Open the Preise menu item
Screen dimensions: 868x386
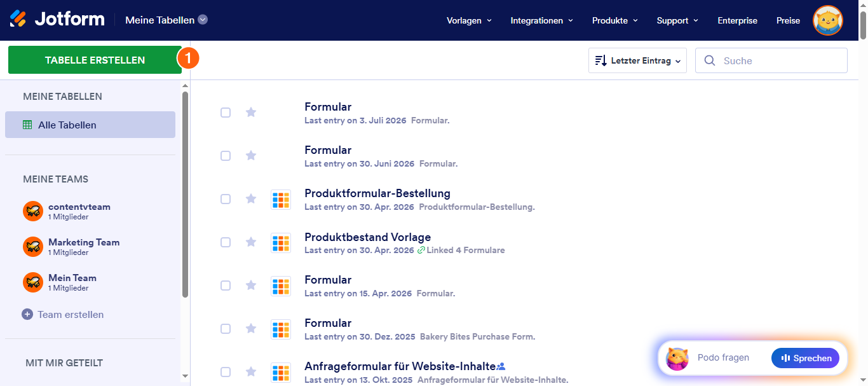click(789, 20)
